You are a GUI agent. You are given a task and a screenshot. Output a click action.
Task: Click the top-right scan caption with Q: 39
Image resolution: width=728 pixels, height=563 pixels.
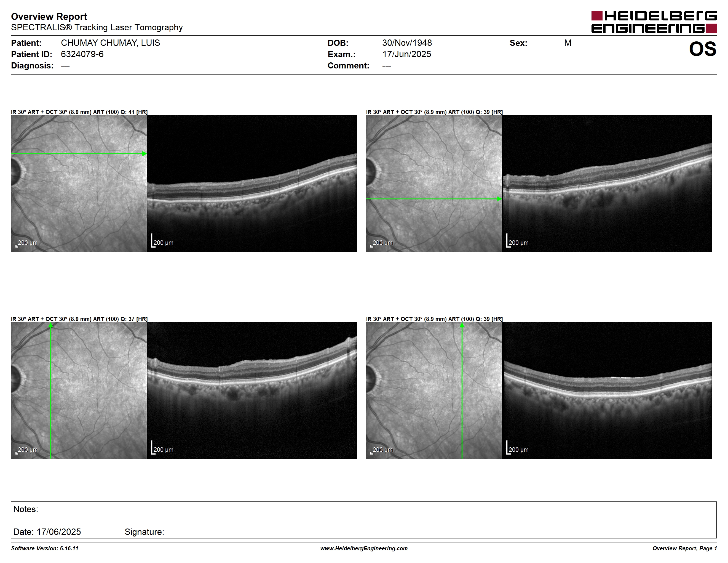(x=434, y=112)
